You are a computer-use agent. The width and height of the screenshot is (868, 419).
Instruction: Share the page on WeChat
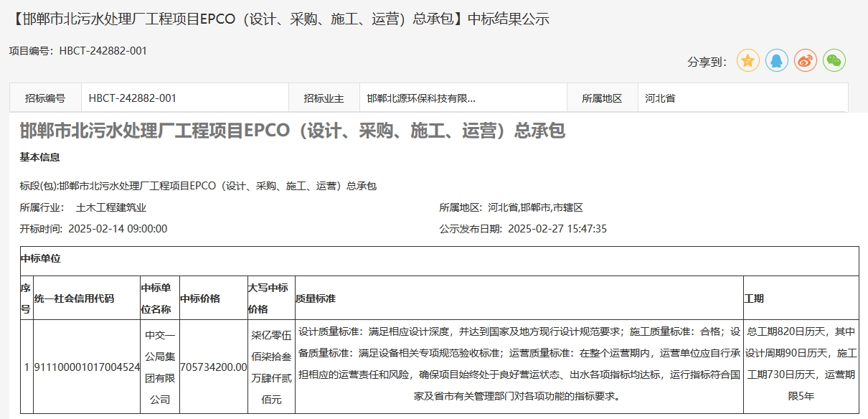[x=834, y=61]
